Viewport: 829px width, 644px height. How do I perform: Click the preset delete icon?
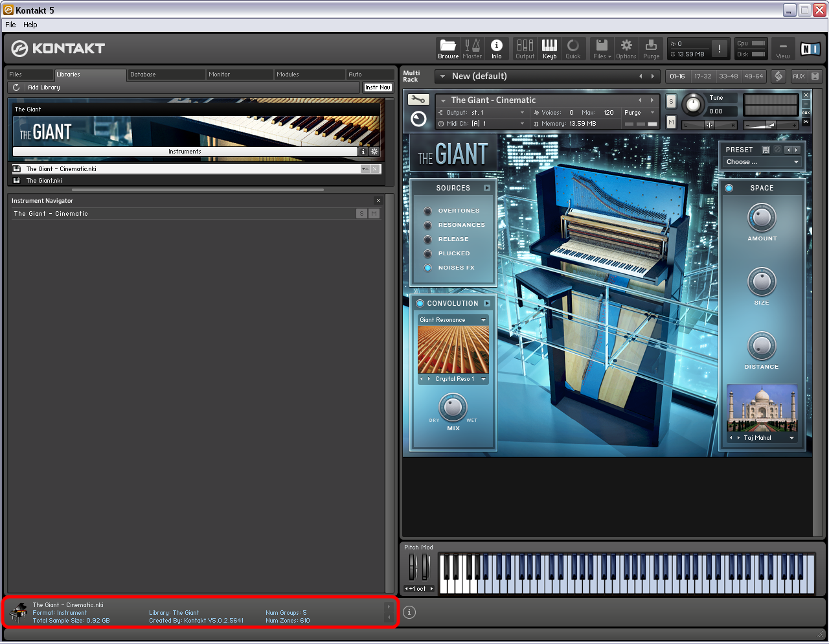(777, 150)
